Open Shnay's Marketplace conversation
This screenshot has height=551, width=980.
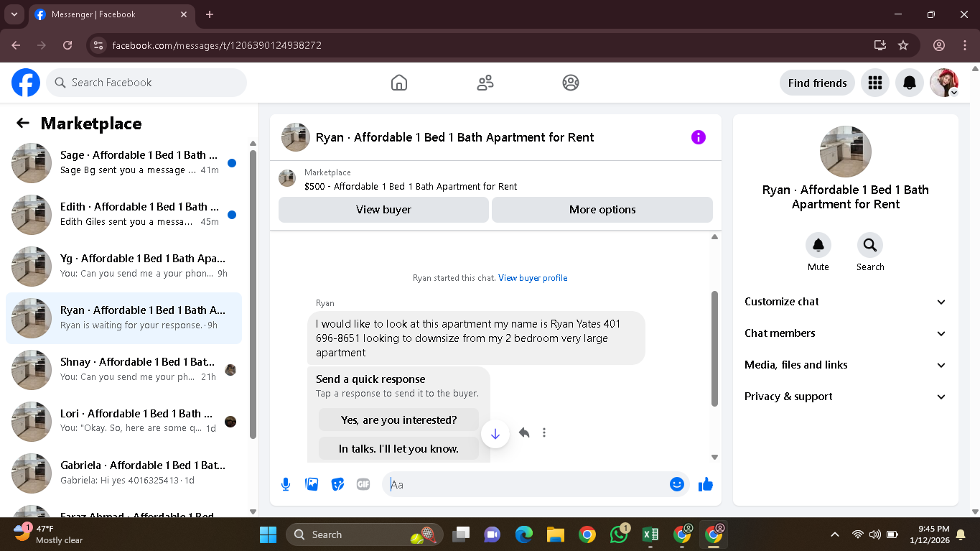click(123, 370)
